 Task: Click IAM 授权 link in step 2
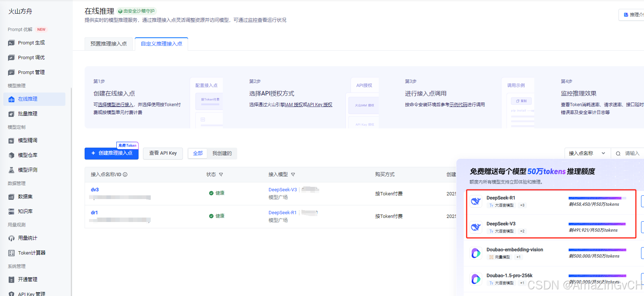pyautogui.click(x=294, y=105)
